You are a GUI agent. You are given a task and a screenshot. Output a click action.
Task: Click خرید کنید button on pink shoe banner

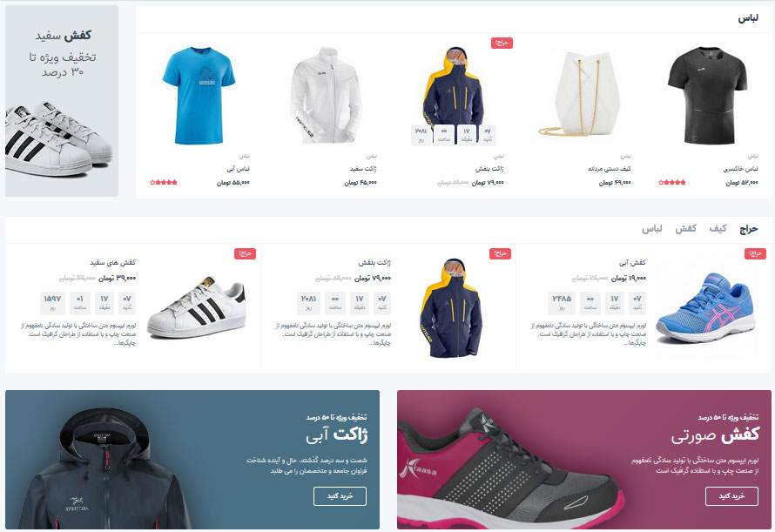point(731,496)
